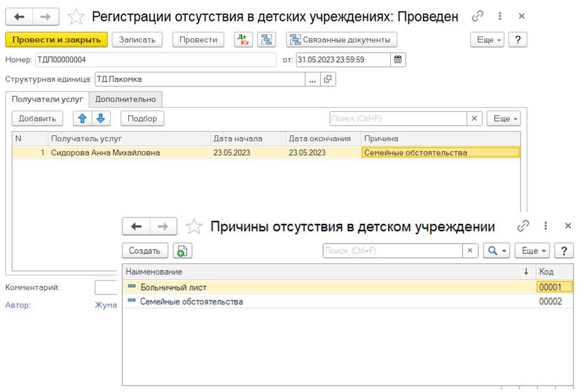
Task: Open the Еще menu in the command bar
Action: point(487,39)
